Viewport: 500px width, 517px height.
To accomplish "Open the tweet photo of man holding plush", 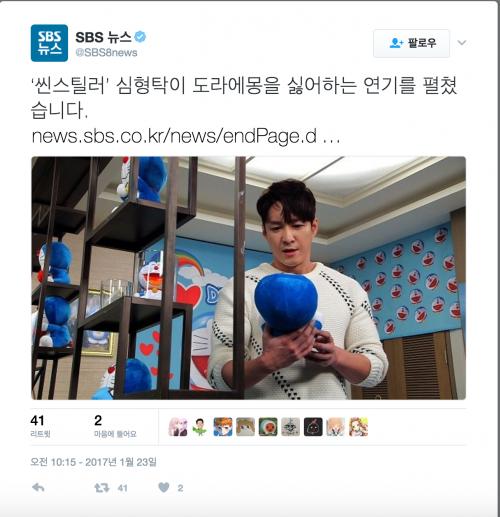I will pyautogui.click(x=248, y=278).
